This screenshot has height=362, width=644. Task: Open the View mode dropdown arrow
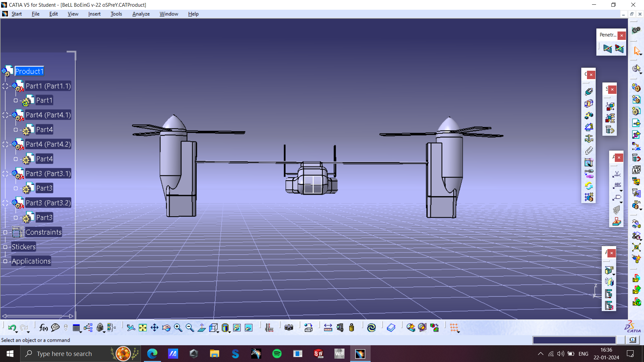tap(229, 331)
